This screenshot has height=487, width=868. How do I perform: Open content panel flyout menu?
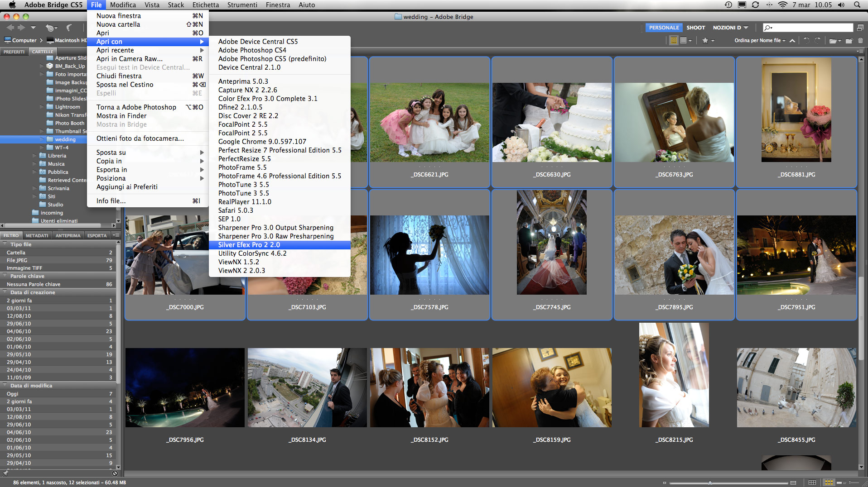point(860,52)
